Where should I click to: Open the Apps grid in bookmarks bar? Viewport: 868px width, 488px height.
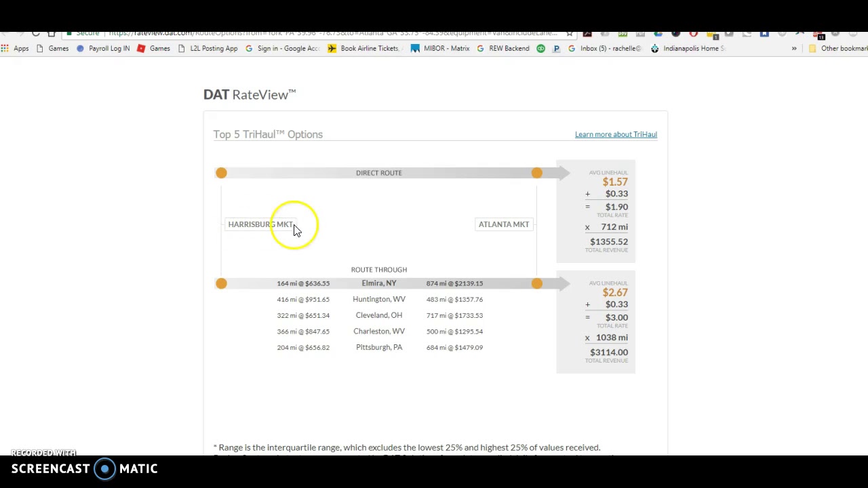click(x=15, y=48)
